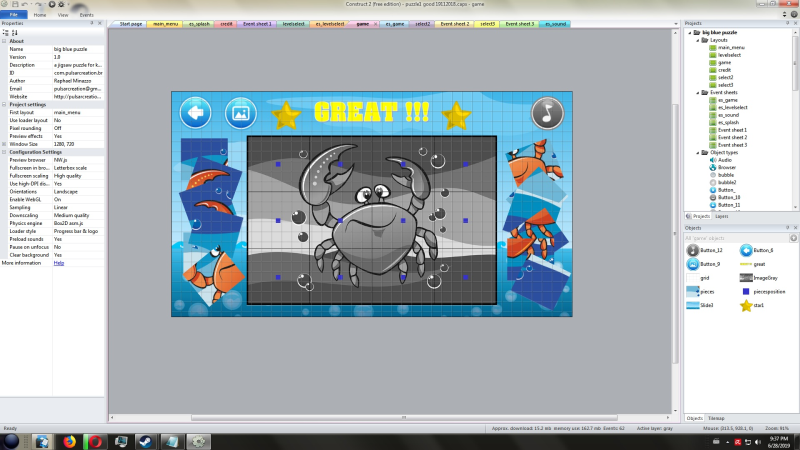Select the picture preview button in layout
This screenshot has height=450, width=800.
click(240, 113)
